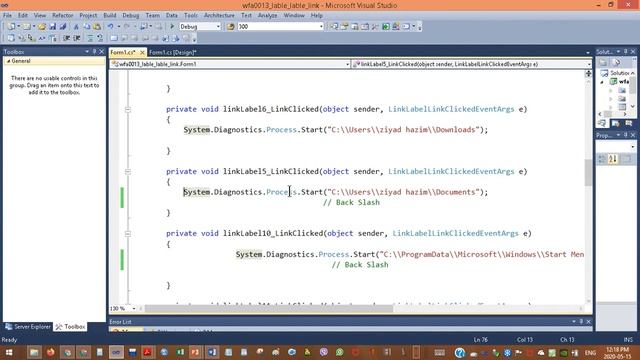Open PowerPoint from the taskbar
This screenshot has width=640, height=360.
196,352
